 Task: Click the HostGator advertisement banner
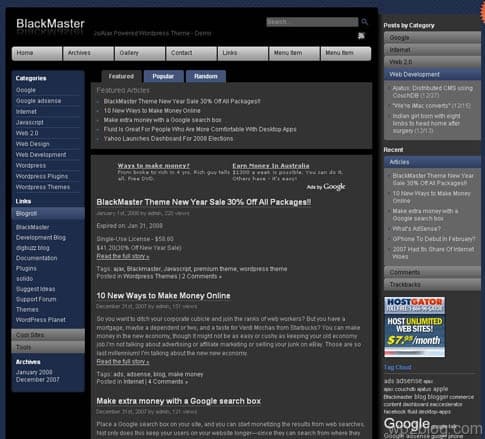pyautogui.click(x=414, y=327)
